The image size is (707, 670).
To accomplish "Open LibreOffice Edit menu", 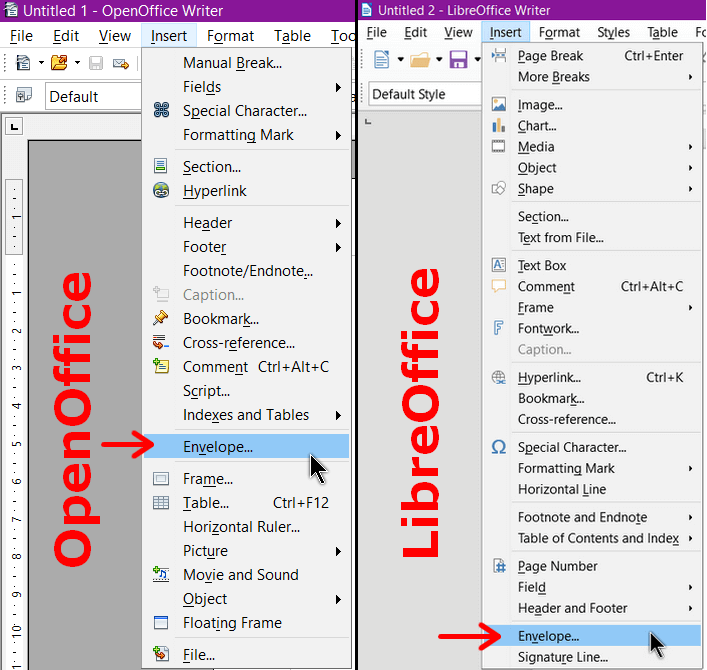I will (x=415, y=32).
